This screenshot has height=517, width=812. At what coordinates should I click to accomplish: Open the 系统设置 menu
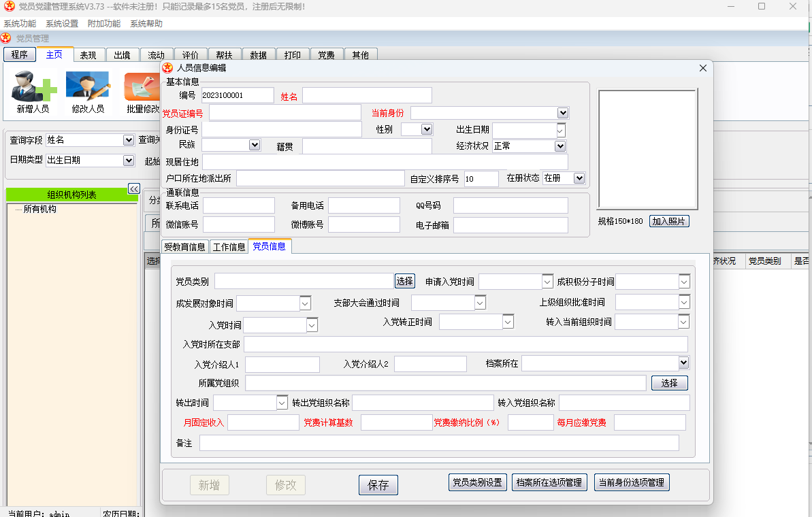tap(62, 24)
